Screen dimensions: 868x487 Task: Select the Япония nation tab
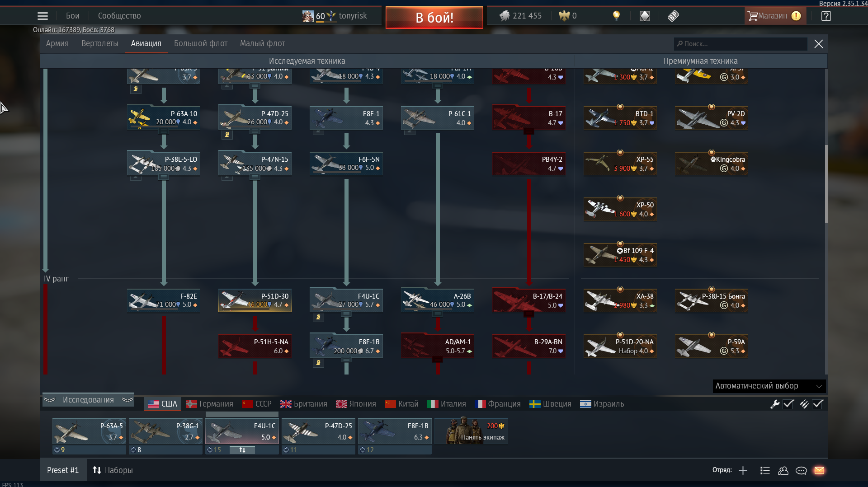coord(356,404)
